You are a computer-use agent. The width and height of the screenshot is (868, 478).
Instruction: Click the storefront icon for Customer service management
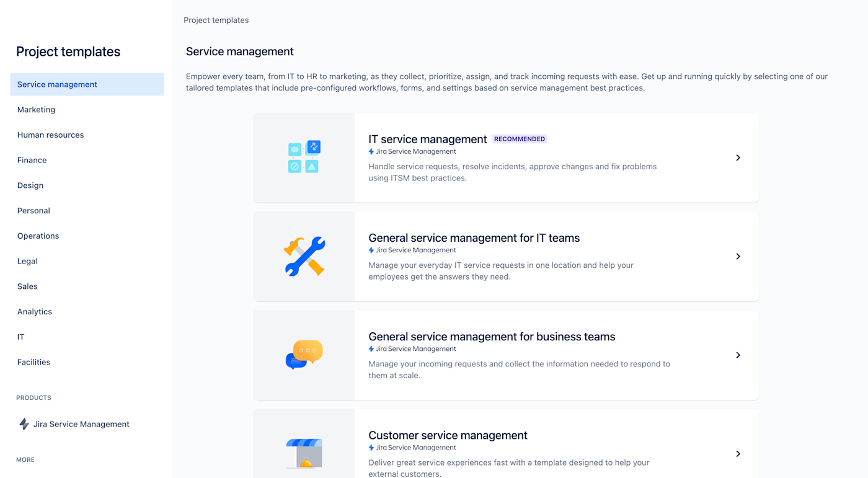[304, 453]
